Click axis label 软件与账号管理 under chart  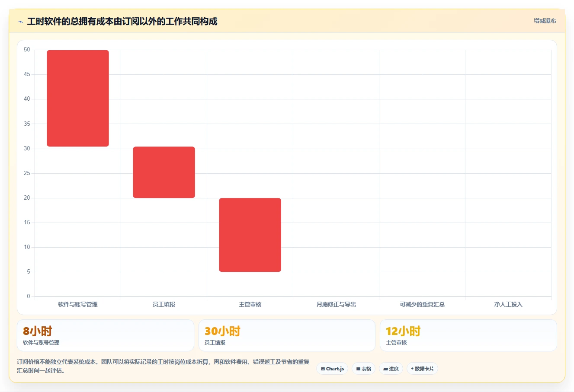click(x=78, y=304)
